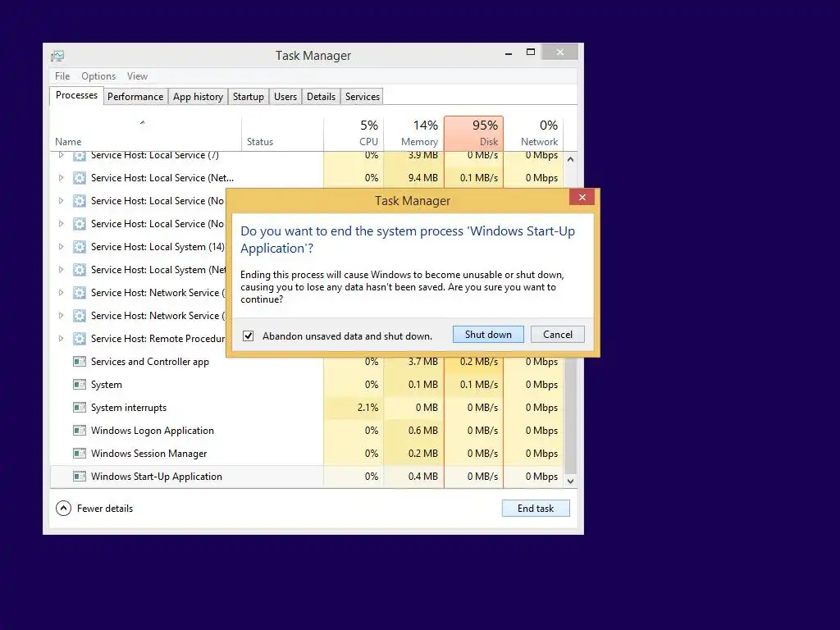
Task: Click gear icon of Service Host: Local Service (Net...
Action: [80, 178]
